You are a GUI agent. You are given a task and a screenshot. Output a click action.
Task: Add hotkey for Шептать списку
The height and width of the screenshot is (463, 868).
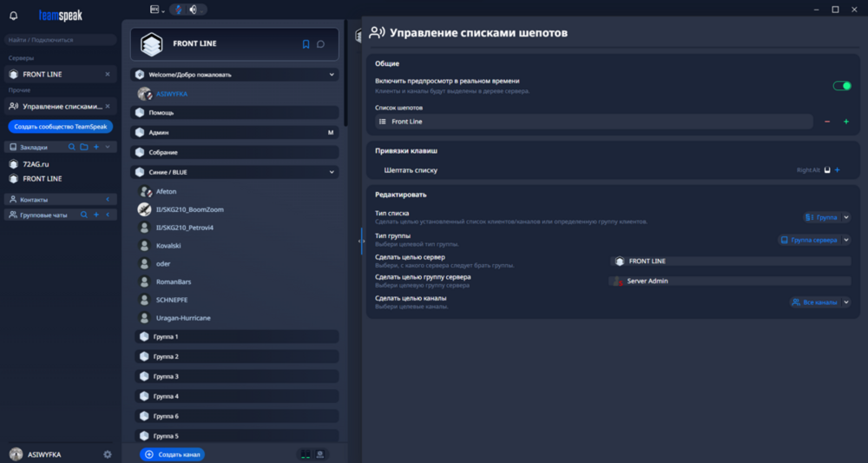[838, 170]
